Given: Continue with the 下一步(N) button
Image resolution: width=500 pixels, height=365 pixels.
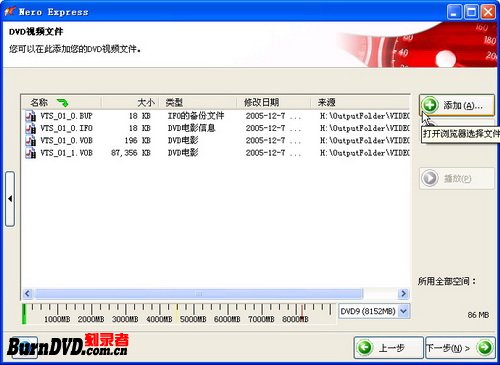Looking at the screenshot, I should point(460,348).
